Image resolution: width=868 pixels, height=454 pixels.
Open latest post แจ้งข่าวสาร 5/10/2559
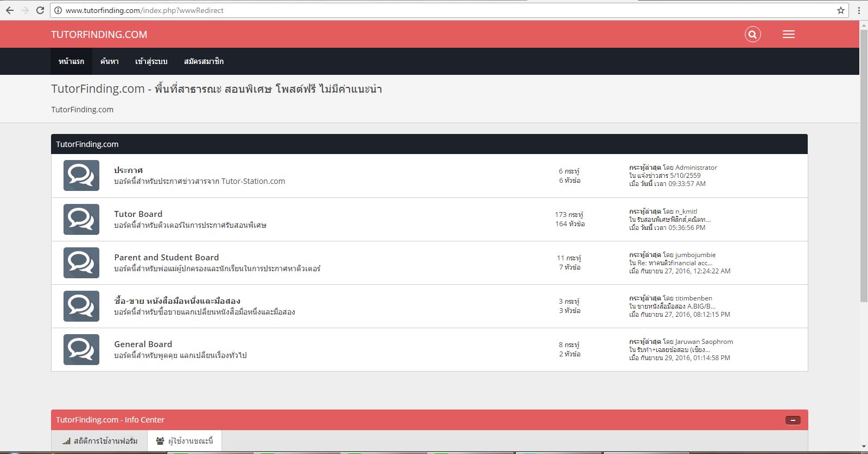click(669, 176)
